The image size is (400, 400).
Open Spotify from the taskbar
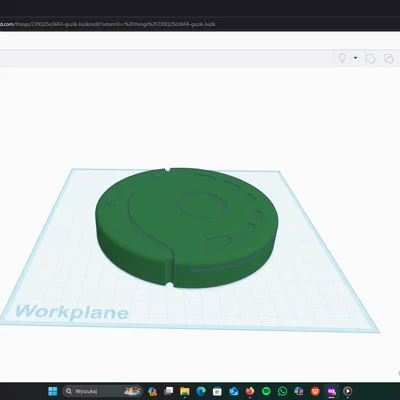[266, 391]
